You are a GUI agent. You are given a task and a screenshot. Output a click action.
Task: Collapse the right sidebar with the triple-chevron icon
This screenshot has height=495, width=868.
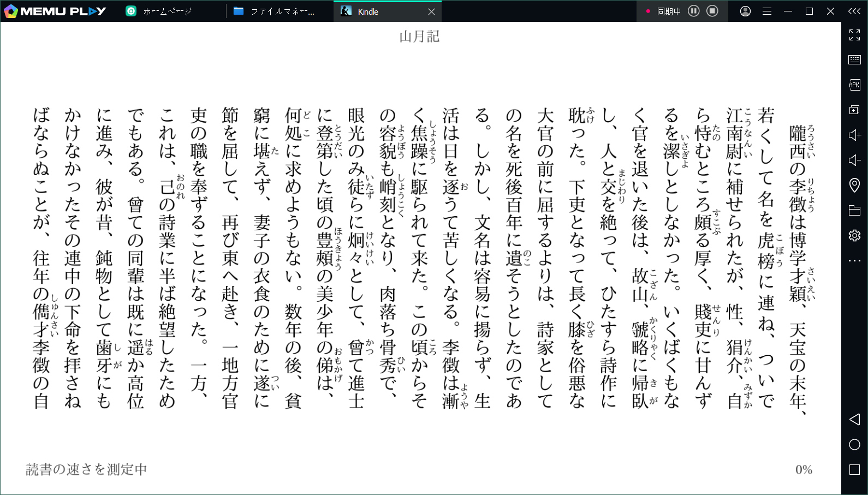[854, 11]
